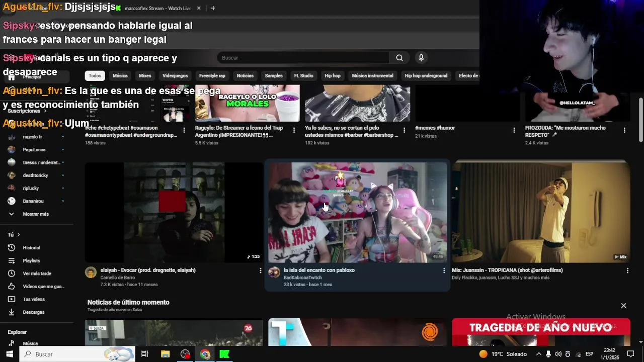Click the Windows taskbar Buscar search box
Viewport: 644px width, 362px height.
point(77,354)
